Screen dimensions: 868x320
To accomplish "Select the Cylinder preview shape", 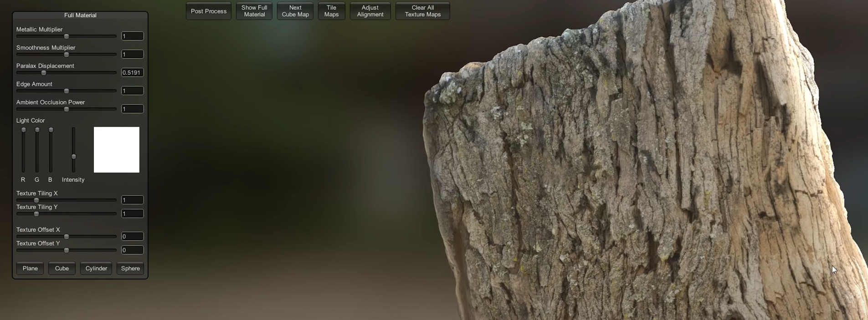I will (x=96, y=268).
